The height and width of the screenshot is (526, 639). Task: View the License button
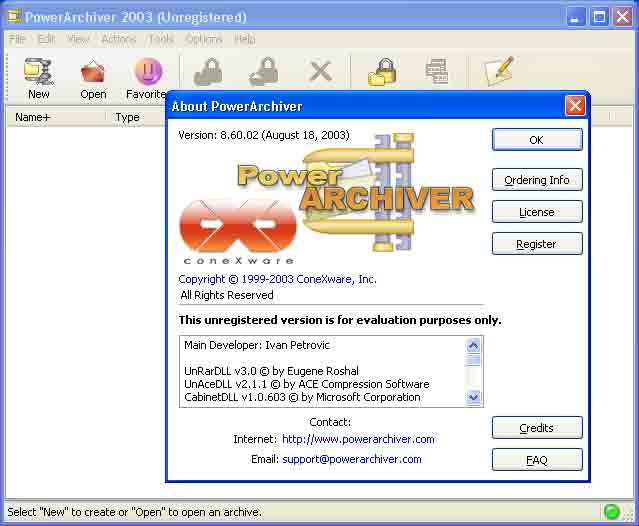pyautogui.click(x=537, y=212)
